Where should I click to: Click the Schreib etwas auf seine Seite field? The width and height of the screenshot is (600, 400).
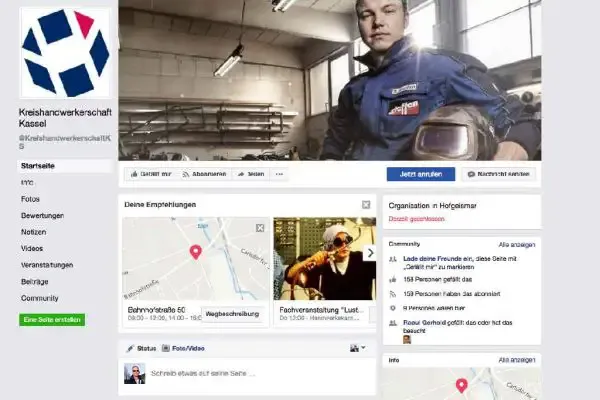[x=203, y=373]
